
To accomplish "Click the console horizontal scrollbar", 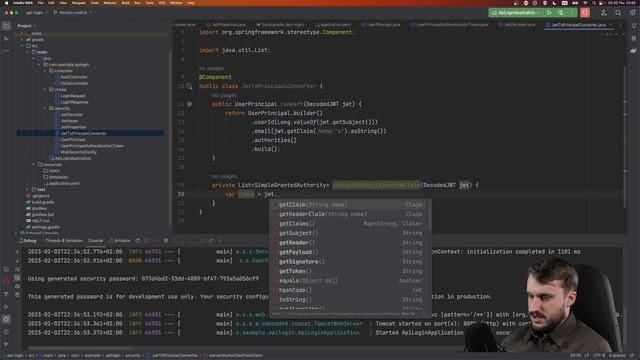I will tap(80, 349).
